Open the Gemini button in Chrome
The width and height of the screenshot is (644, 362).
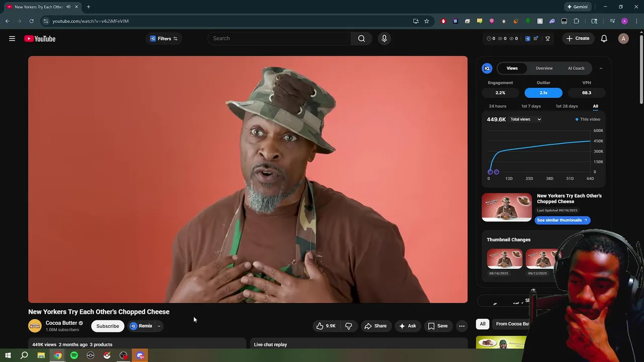(x=578, y=7)
